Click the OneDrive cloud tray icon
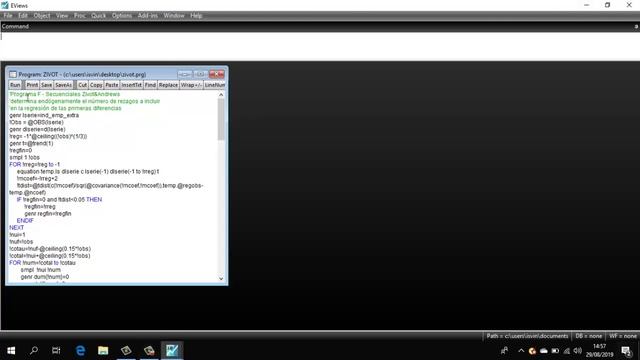 pyautogui.click(x=544, y=351)
